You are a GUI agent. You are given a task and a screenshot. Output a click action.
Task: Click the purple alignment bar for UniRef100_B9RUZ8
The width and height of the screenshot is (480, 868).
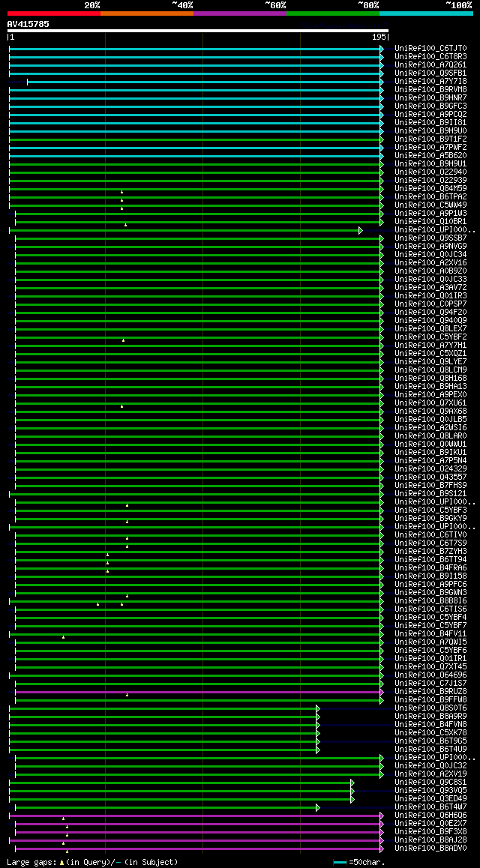click(199, 692)
